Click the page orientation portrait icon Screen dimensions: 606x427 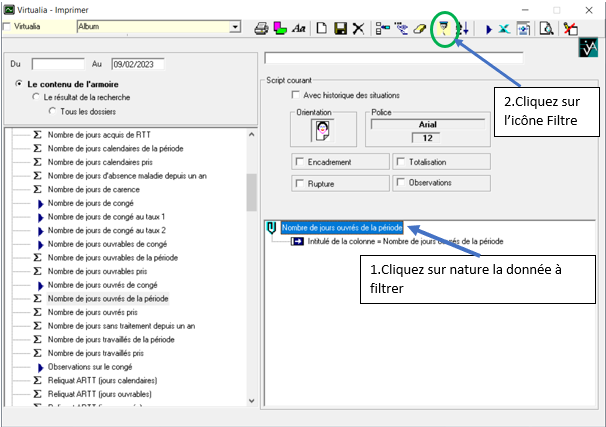point(323,130)
